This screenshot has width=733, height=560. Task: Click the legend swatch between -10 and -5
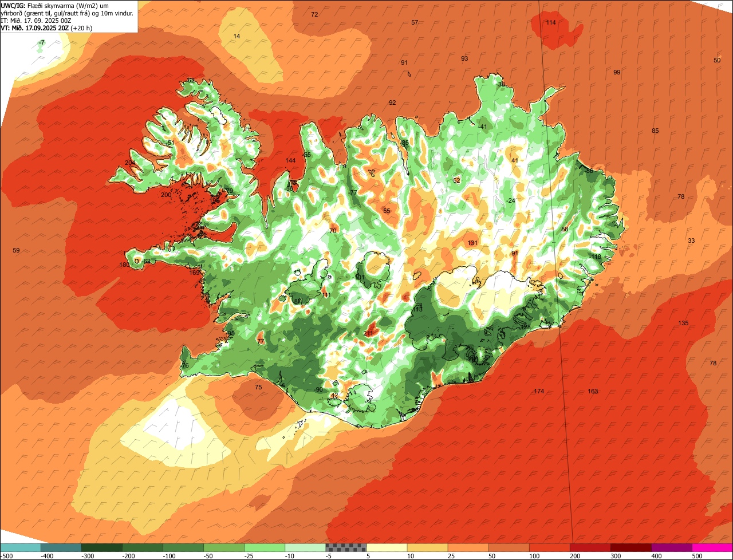pyautogui.click(x=305, y=547)
